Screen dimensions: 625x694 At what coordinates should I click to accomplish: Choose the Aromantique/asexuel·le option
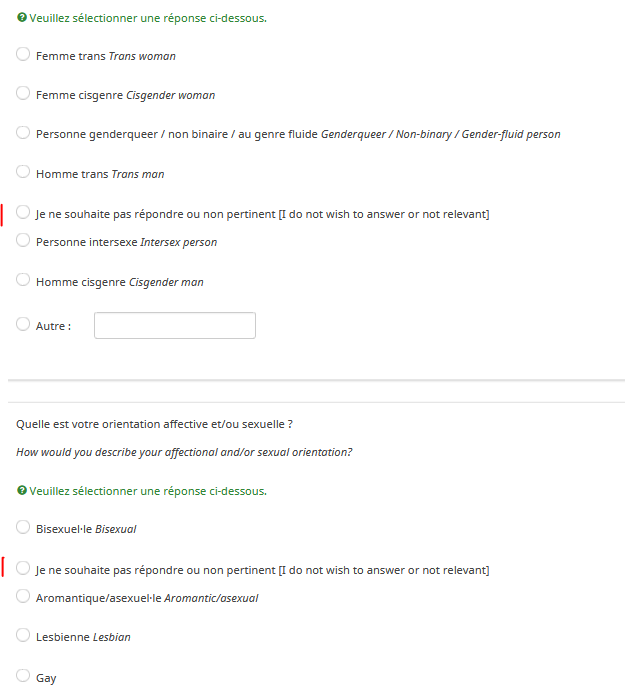23,597
